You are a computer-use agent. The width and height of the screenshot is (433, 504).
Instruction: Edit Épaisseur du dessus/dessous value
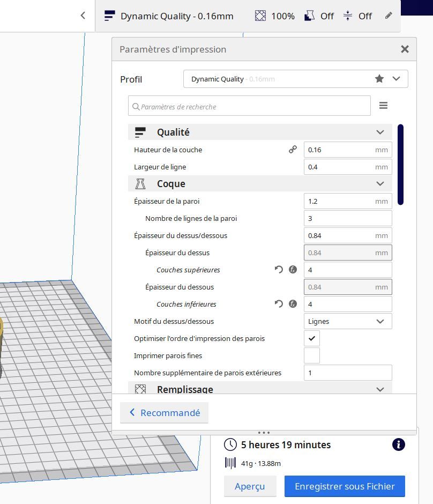pyautogui.click(x=348, y=235)
